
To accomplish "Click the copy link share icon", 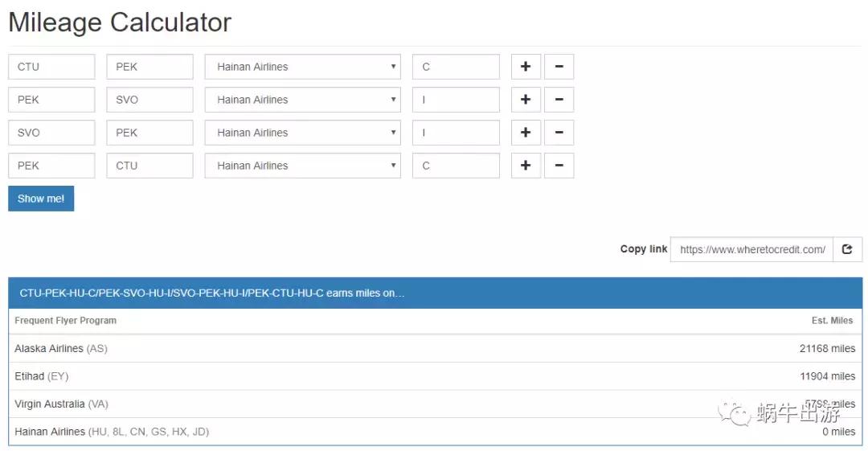I will pos(847,249).
